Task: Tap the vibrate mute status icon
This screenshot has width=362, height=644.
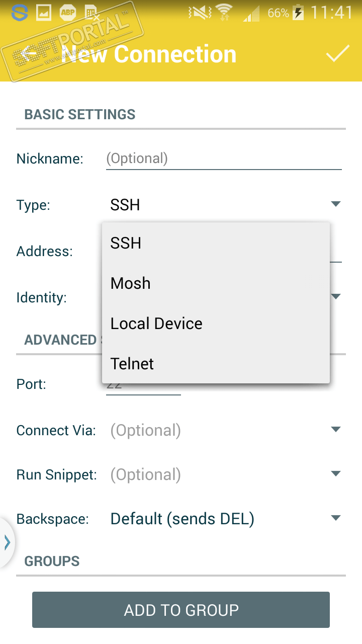Action: [198, 13]
